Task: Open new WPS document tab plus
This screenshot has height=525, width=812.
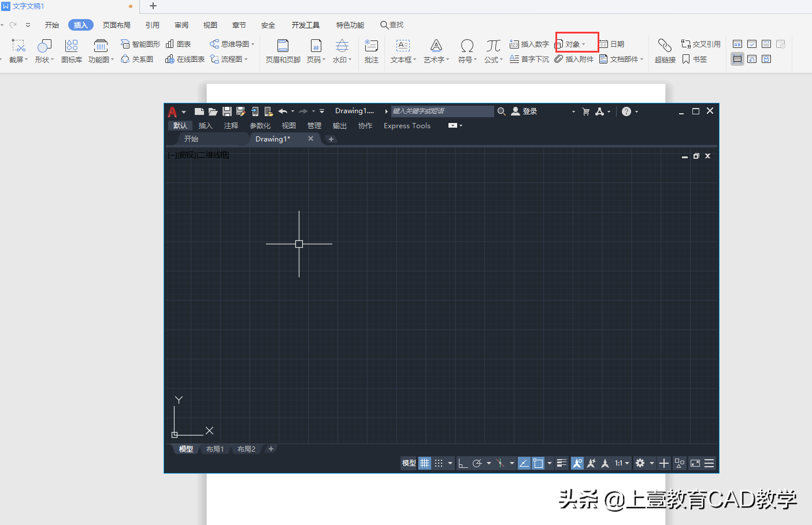Action: pyautogui.click(x=153, y=6)
